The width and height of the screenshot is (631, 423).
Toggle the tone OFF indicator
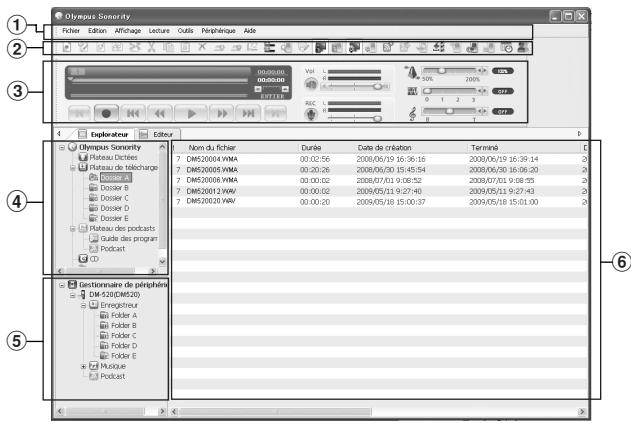503,111
